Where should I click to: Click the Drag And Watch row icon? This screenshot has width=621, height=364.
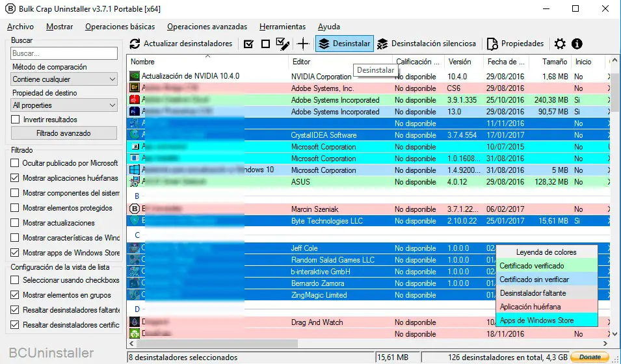coord(135,322)
